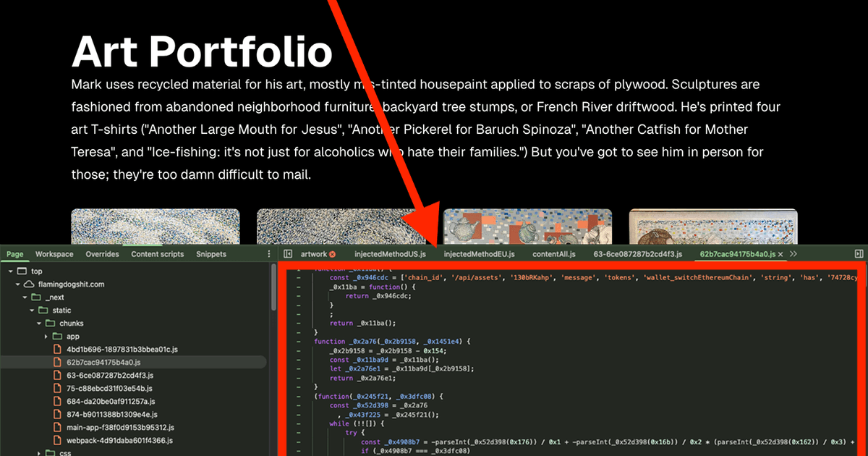Open fourth framed artwork thumbnail
The width and height of the screenshot is (868, 456).
pos(713,227)
